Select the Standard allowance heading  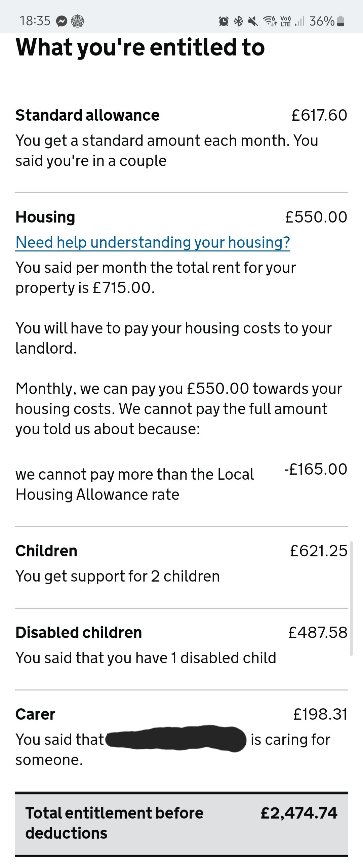click(87, 115)
